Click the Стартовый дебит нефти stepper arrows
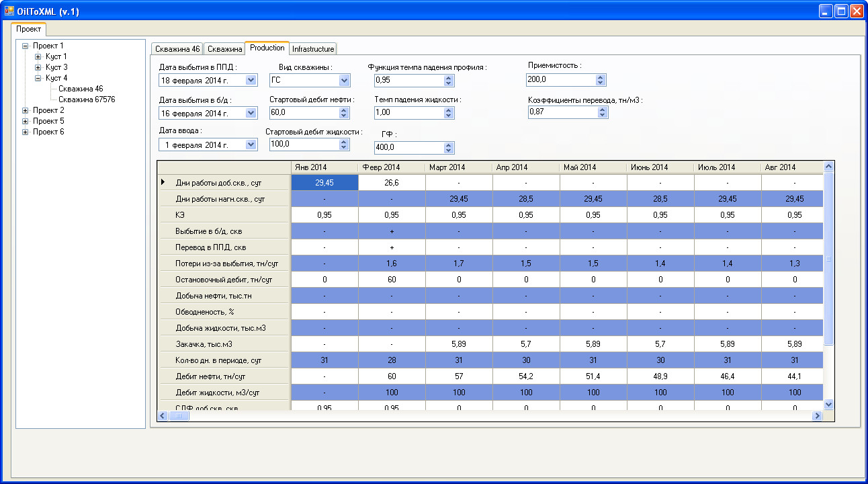This screenshot has height=484, width=868. [x=344, y=112]
